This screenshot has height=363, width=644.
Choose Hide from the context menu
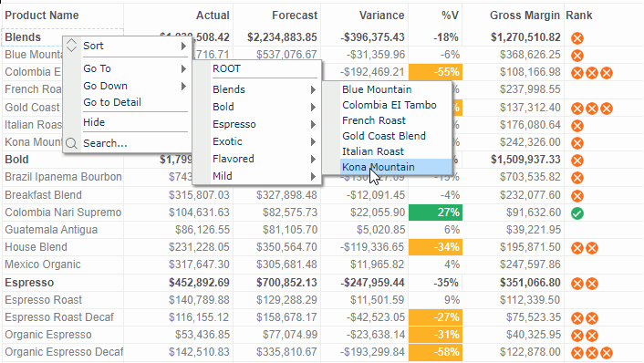[94, 122]
